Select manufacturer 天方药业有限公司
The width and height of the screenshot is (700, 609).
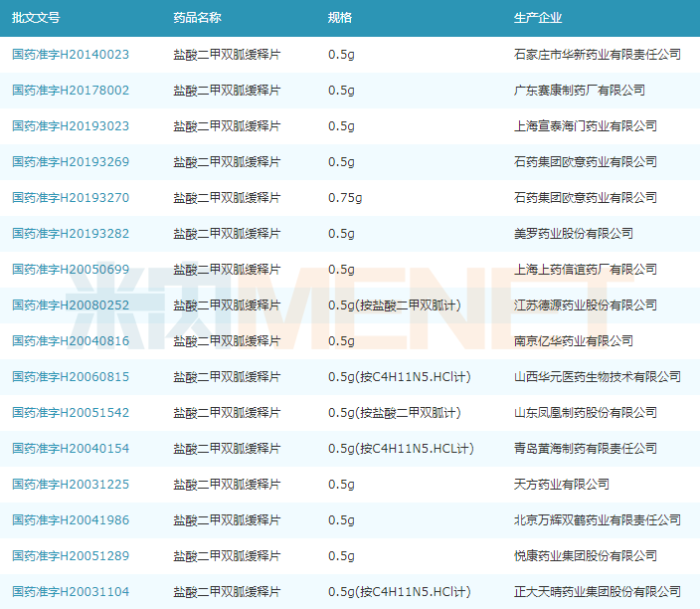(562, 485)
